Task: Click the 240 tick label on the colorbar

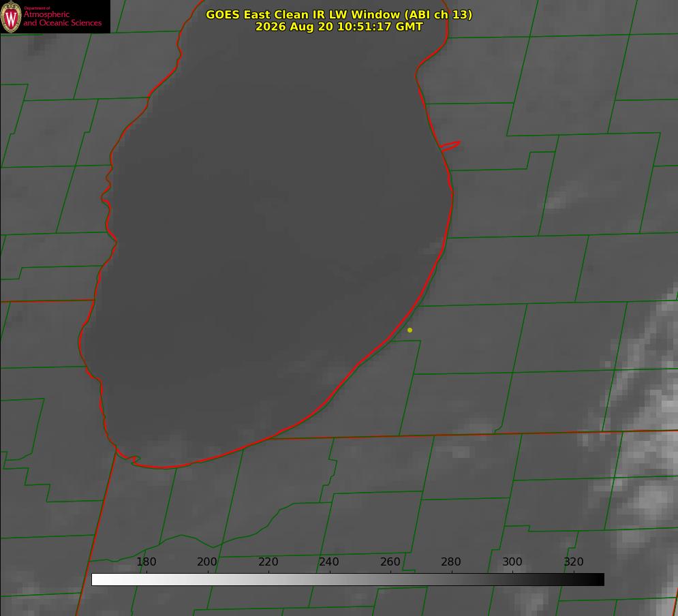Action: pyautogui.click(x=329, y=561)
